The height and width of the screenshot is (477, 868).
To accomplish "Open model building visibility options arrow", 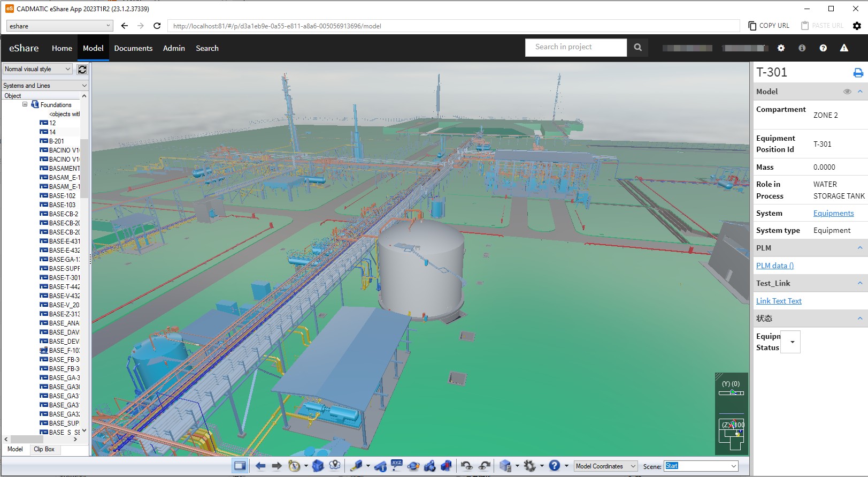I will pyautogui.click(x=517, y=466).
